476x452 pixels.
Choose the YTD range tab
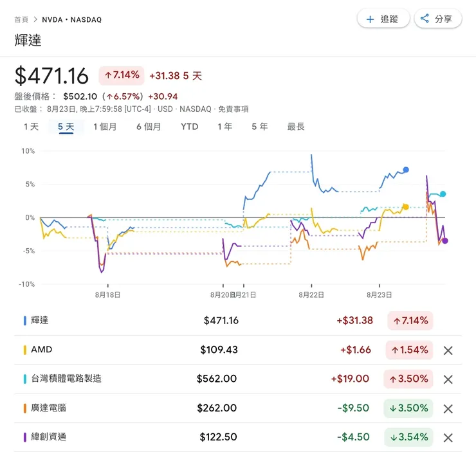click(x=189, y=127)
